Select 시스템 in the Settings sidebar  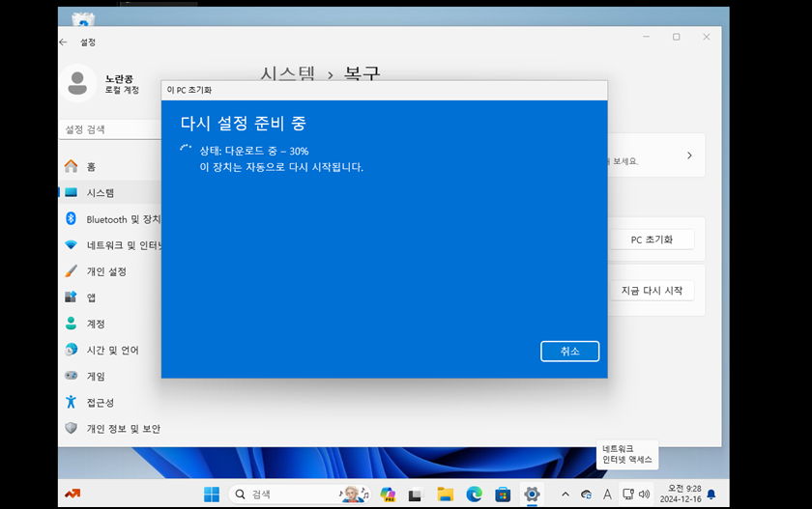[110, 193]
